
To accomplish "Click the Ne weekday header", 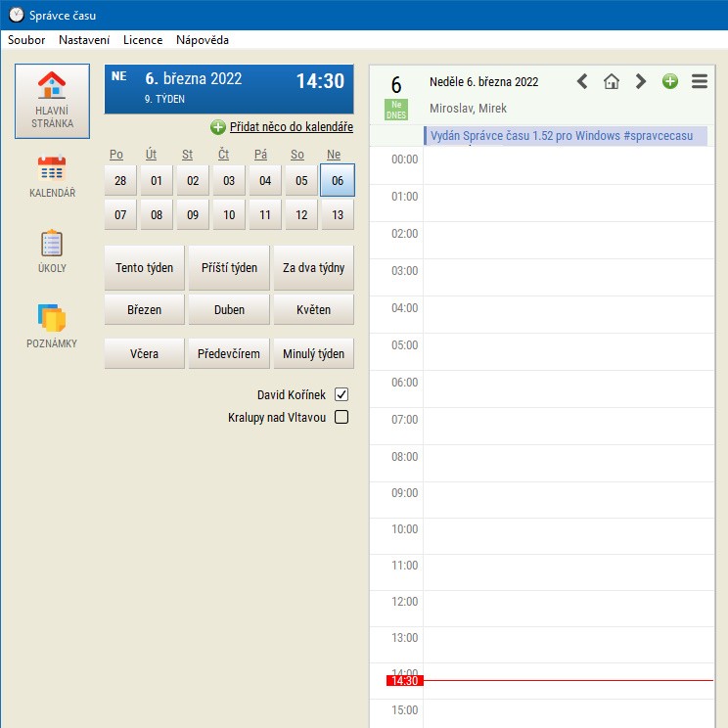I will [334, 155].
